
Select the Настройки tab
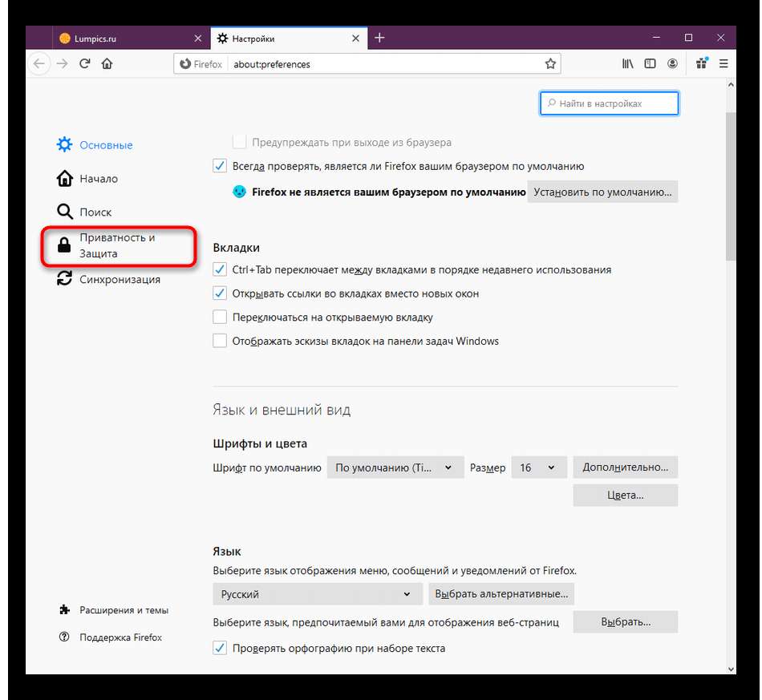289,38
